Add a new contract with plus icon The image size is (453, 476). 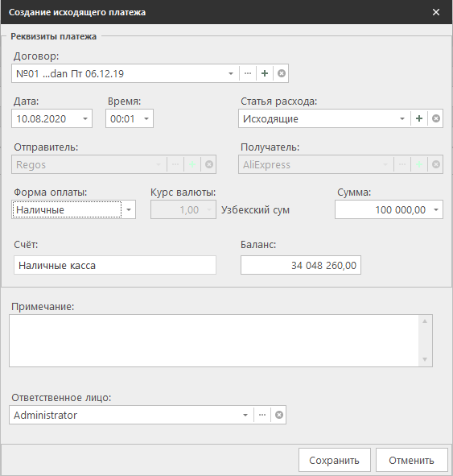click(265, 73)
